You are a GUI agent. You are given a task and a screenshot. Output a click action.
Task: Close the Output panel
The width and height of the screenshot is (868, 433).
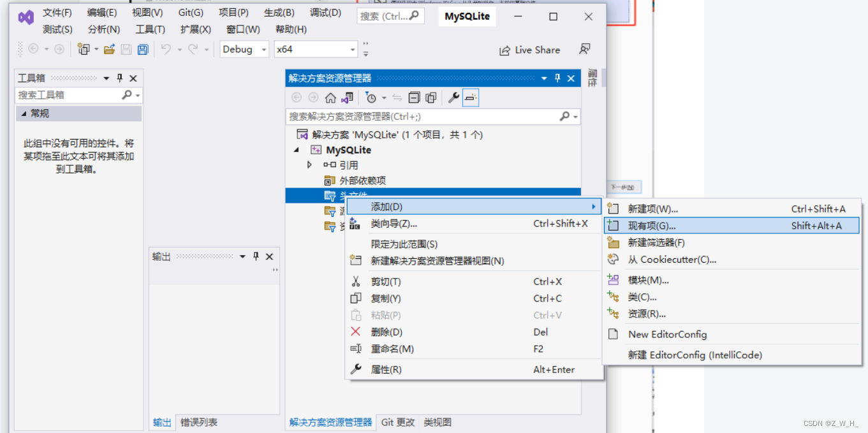tap(270, 256)
